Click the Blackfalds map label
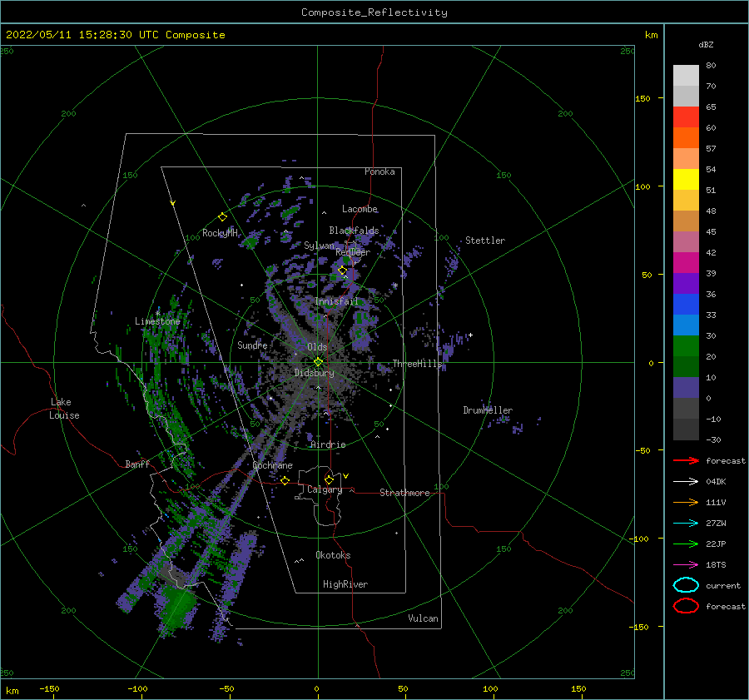This screenshot has width=749, height=700. 354,231
